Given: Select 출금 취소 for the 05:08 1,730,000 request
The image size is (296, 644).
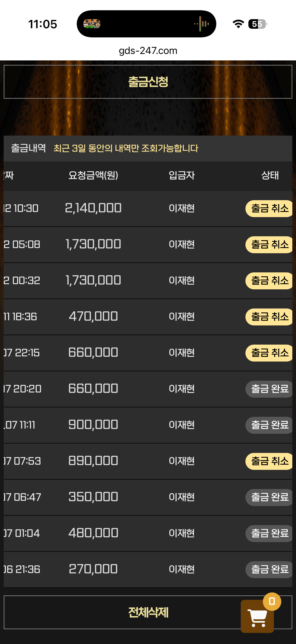Looking at the screenshot, I should click(x=269, y=244).
